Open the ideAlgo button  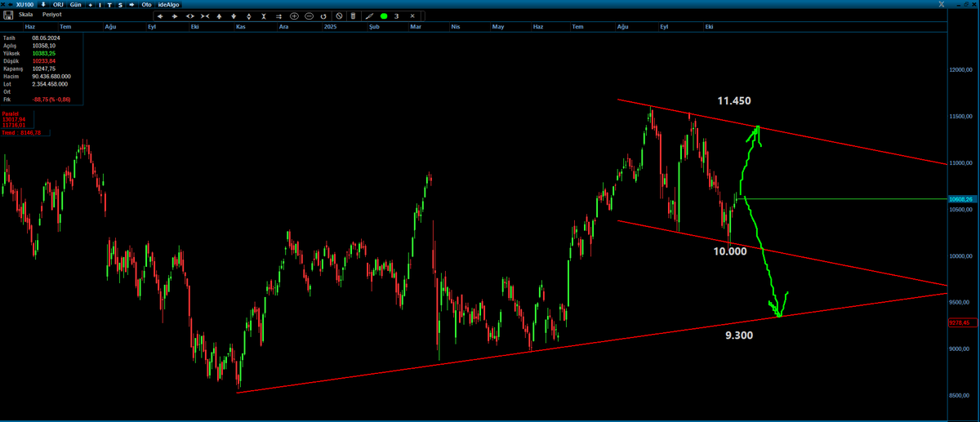click(x=168, y=4)
